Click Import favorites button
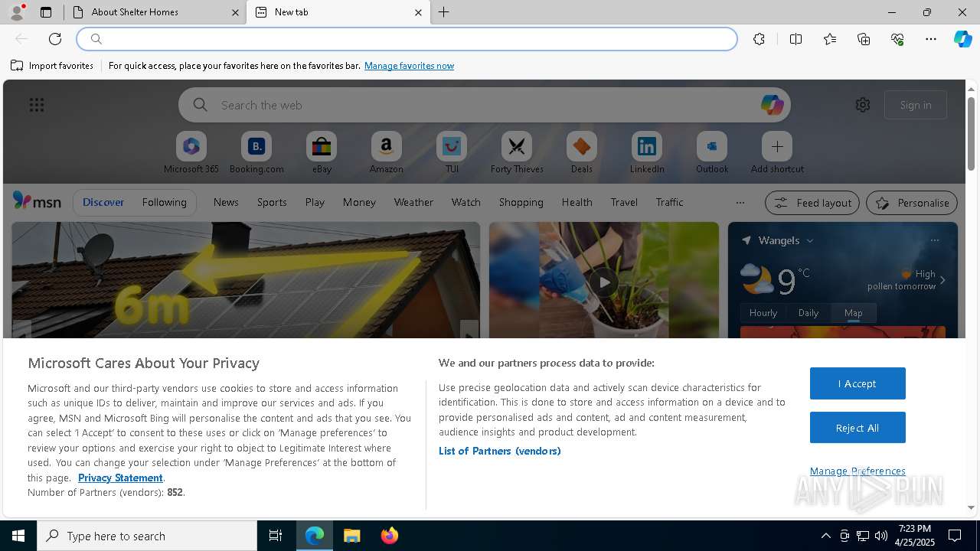 point(52,66)
